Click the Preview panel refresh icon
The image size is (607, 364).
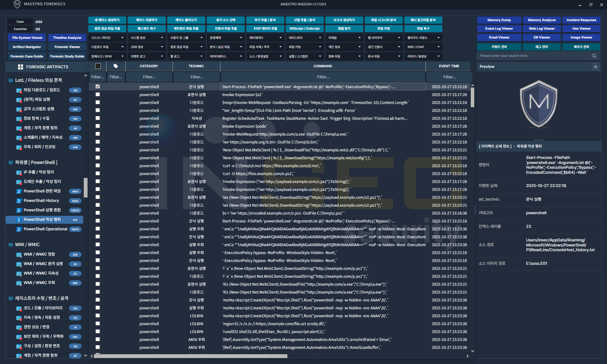coord(596,67)
